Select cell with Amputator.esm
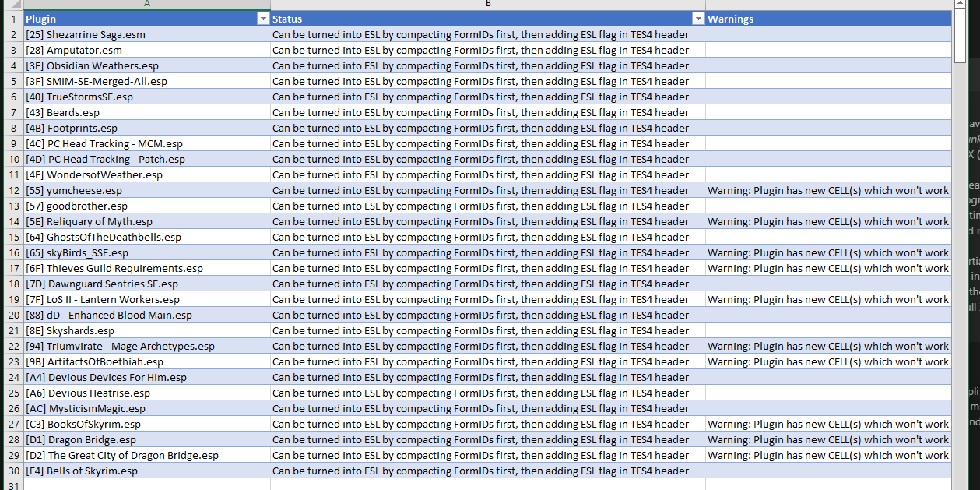This screenshot has width=980, height=490. pos(147,50)
